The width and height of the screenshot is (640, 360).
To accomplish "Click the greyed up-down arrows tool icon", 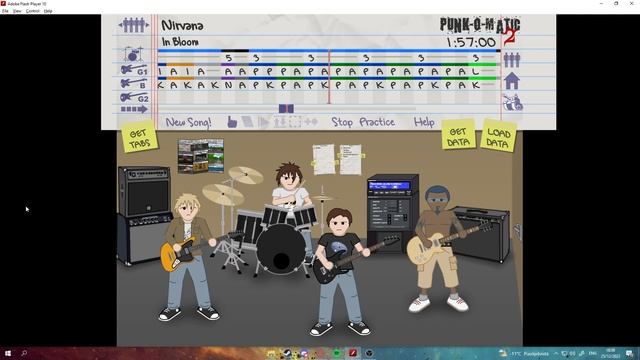I will click(280, 122).
